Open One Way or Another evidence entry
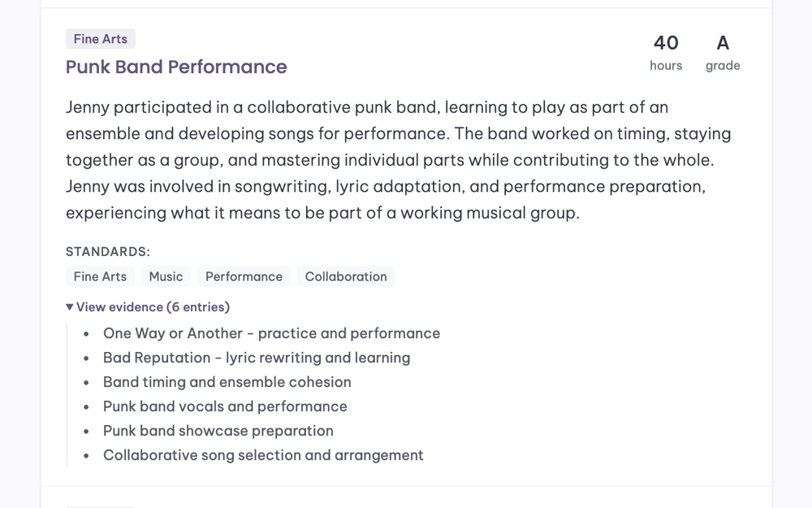The width and height of the screenshot is (812, 508). [x=271, y=333]
